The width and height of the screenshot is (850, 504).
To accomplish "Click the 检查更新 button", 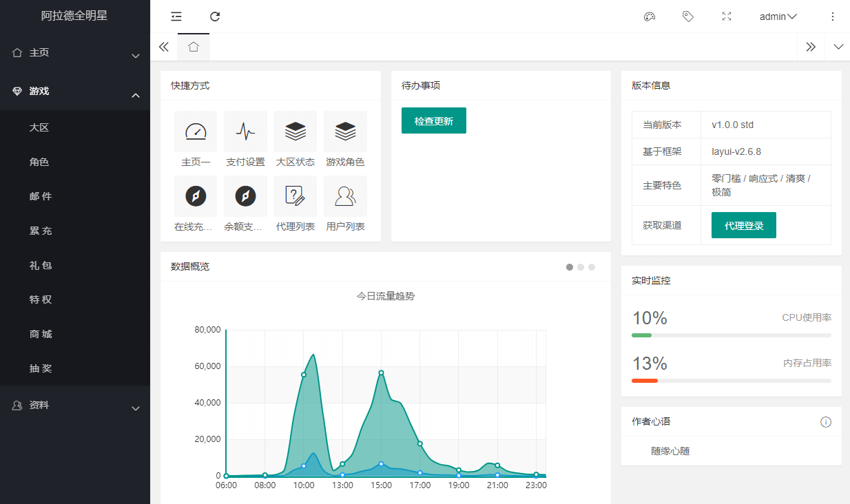I will [434, 120].
